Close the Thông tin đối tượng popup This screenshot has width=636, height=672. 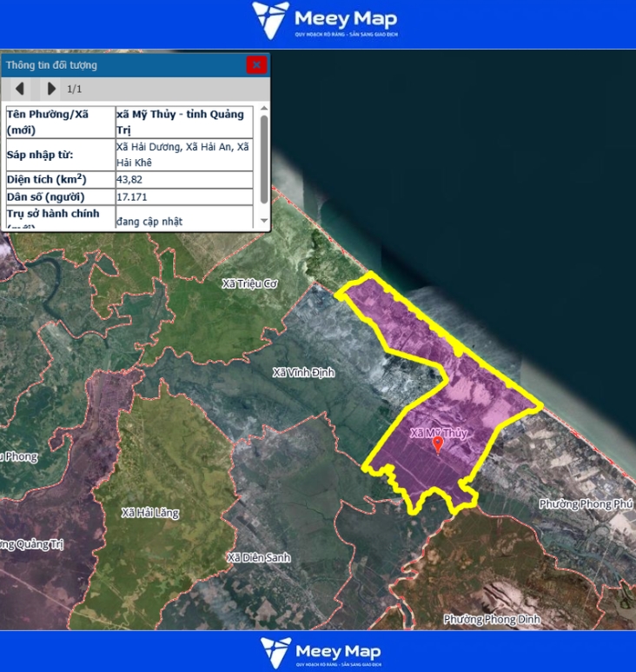click(255, 64)
